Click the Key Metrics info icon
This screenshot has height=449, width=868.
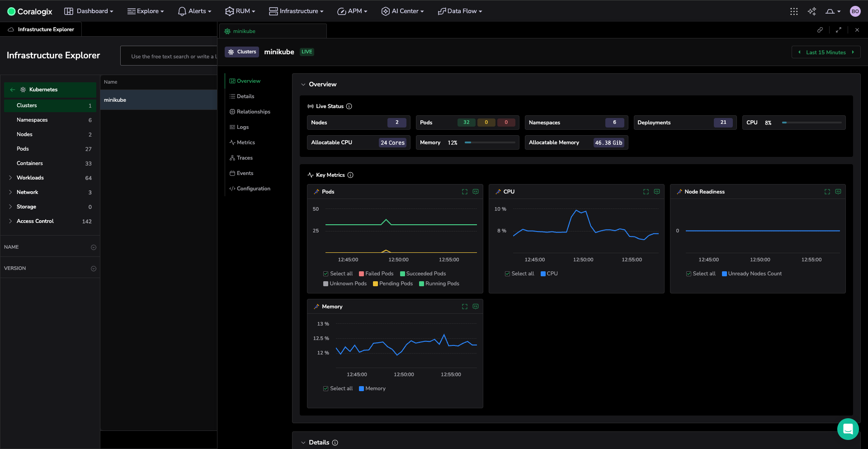point(350,175)
